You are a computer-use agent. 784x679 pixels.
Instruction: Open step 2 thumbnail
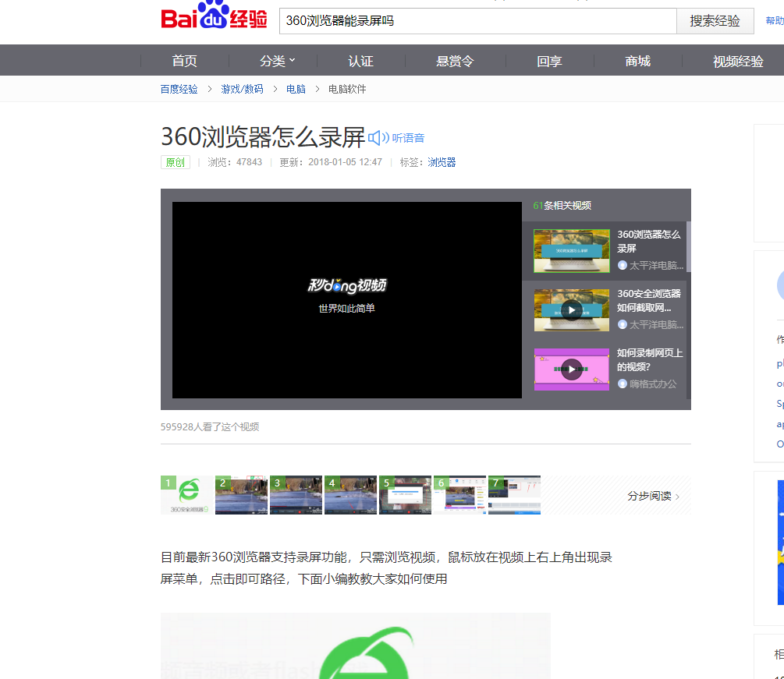(x=242, y=495)
